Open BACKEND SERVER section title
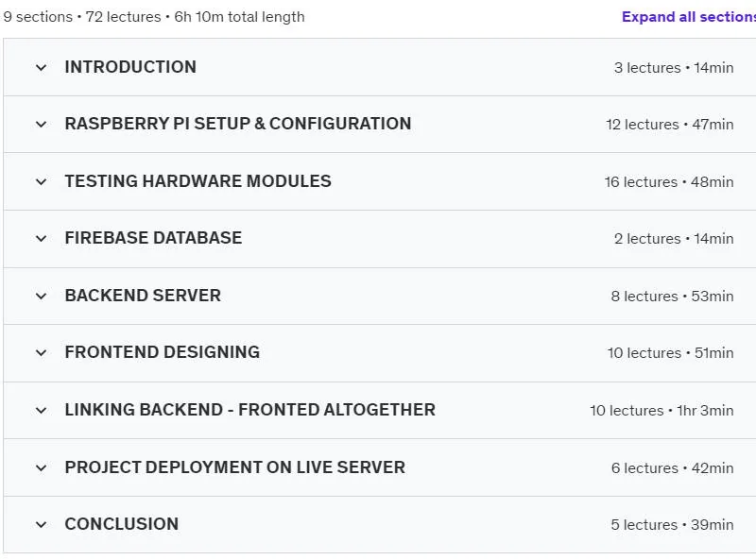 [144, 296]
